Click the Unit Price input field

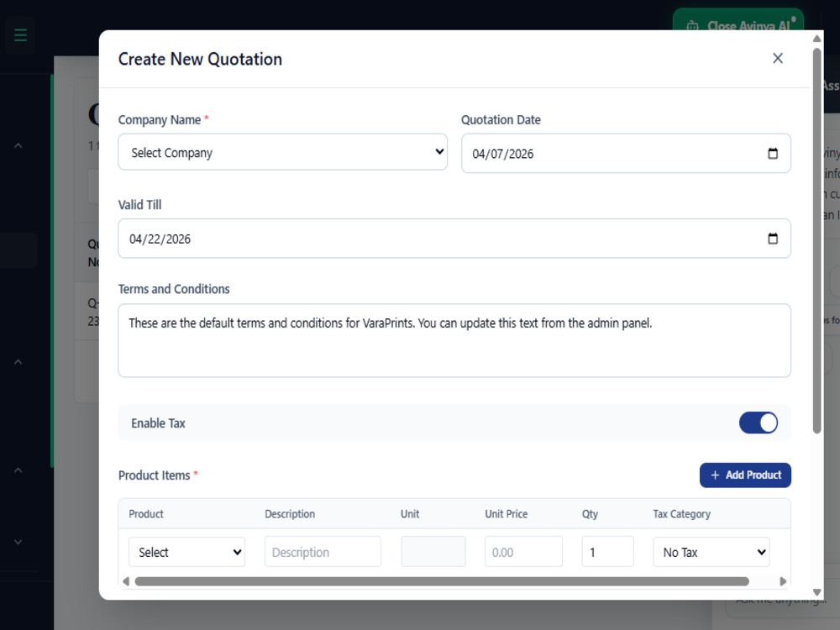coord(523,552)
